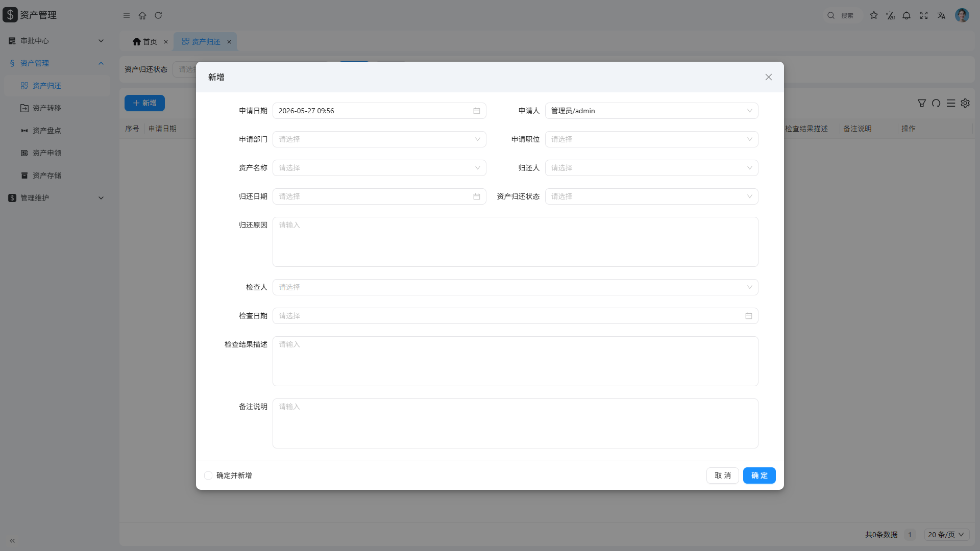Click into the 归还原因 text area
The height and width of the screenshot is (551, 980).
[x=515, y=242]
